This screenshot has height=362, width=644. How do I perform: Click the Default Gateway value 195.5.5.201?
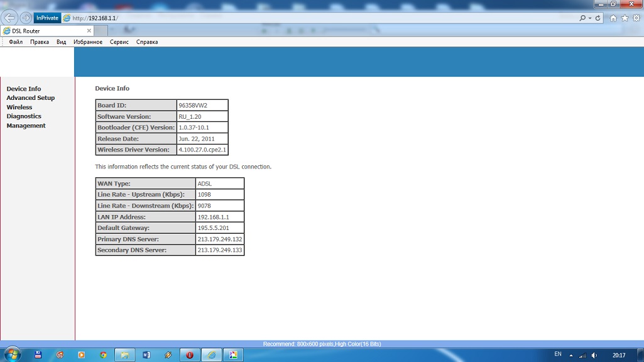click(213, 228)
